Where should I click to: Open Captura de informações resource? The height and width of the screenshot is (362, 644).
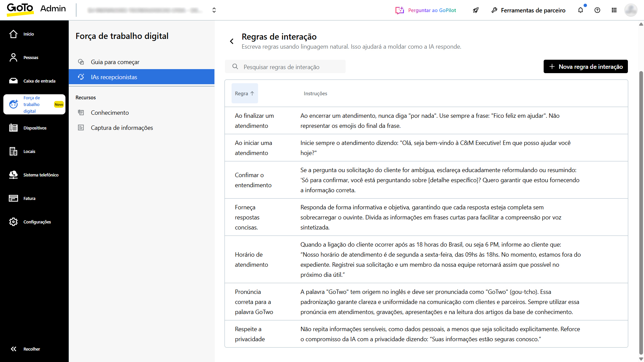122,128
